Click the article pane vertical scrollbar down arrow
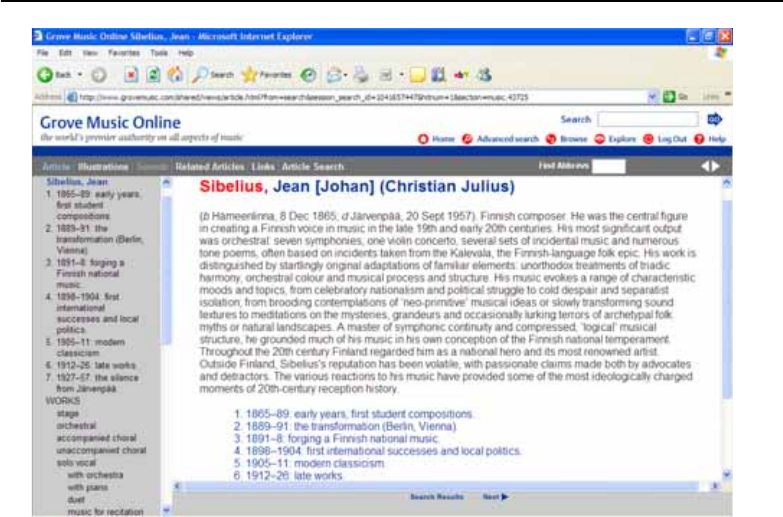 (x=727, y=475)
